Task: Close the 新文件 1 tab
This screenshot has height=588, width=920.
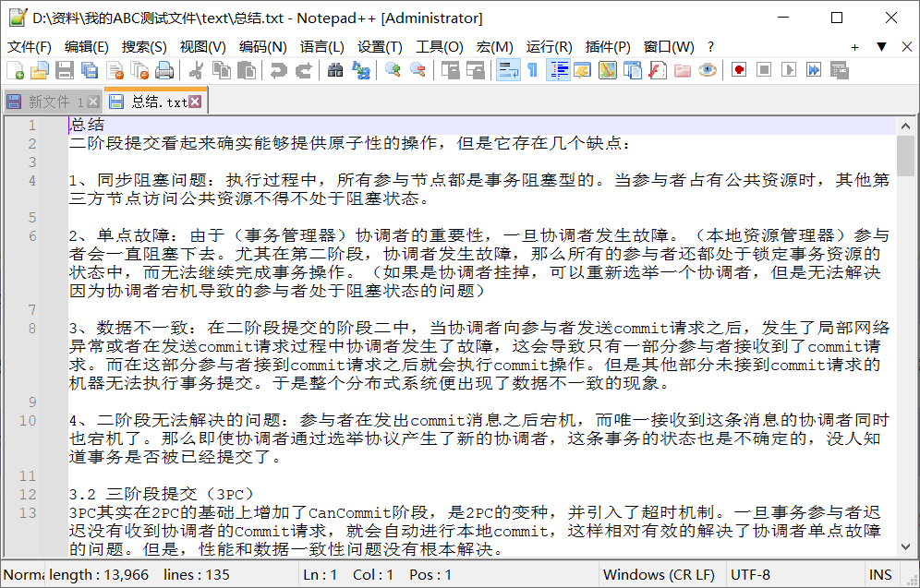Action: click(x=92, y=102)
